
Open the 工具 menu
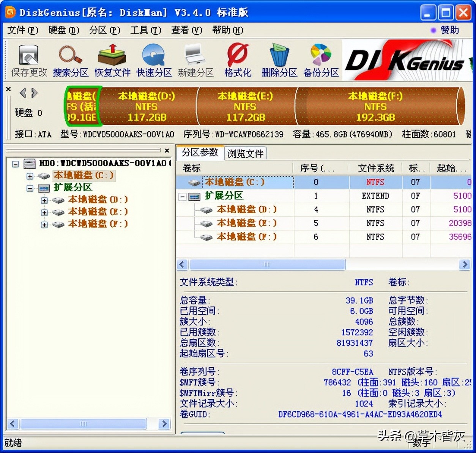(x=145, y=30)
